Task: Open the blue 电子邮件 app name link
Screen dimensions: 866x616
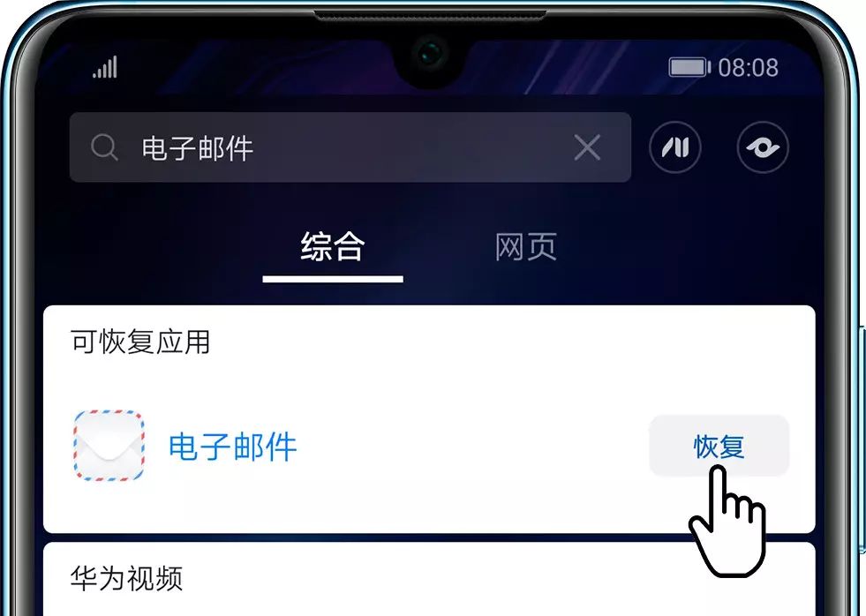Action: (x=232, y=447)
